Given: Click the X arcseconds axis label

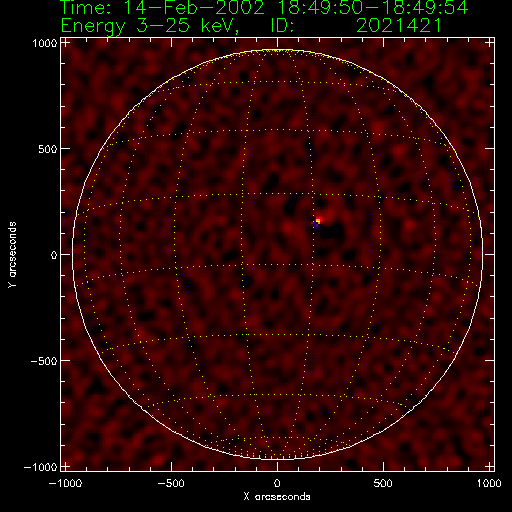Looking at the screenshot, I should 277,497.
